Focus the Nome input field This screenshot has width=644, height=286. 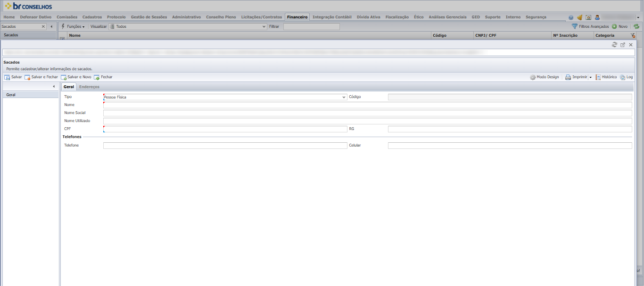[367, 105]
